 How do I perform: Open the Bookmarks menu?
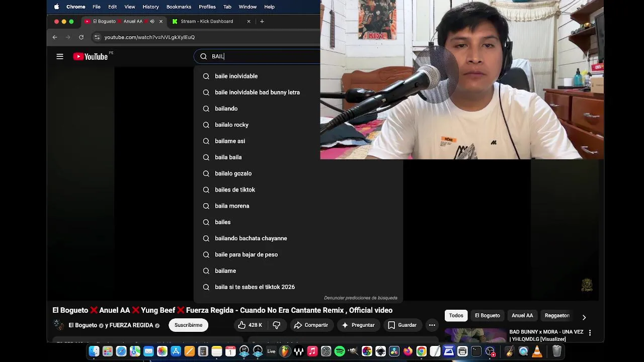pyautogui.click(x=179, y=7)
